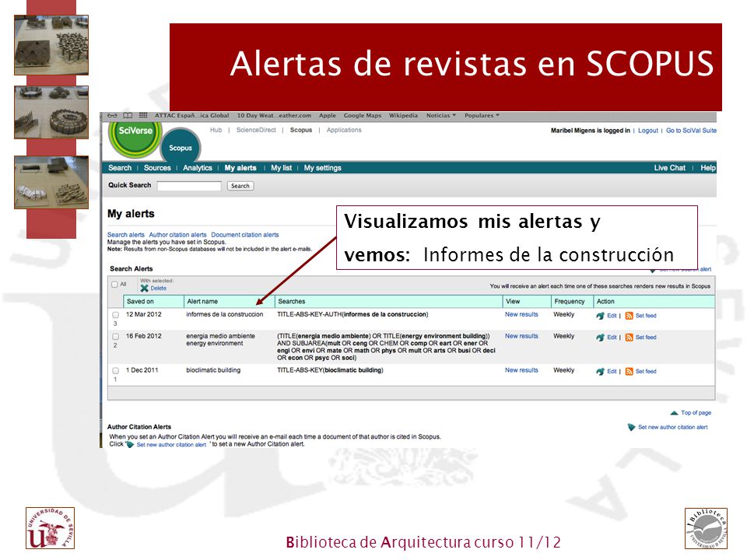The image size is (747, 560).
Task: Open the My settings menu item
Action: click(x=322, y=168)
